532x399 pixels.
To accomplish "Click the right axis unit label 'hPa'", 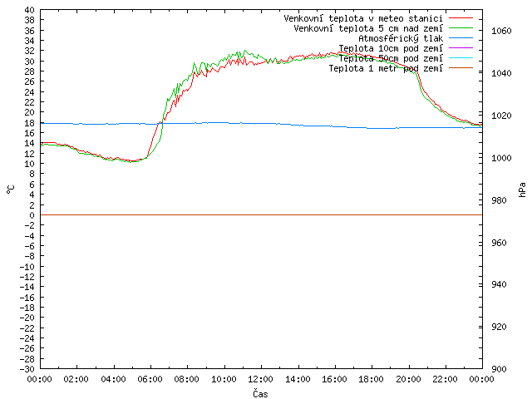I will (x=522, y=190).
